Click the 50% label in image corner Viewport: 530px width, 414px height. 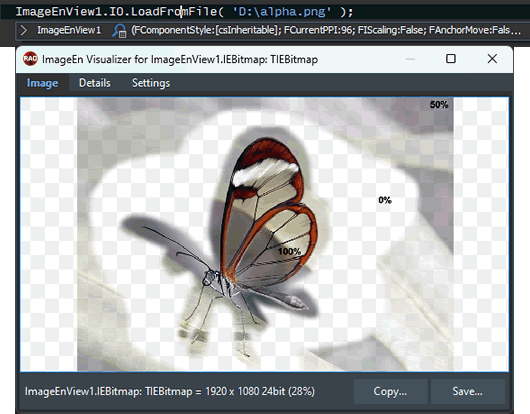point(439,105)
